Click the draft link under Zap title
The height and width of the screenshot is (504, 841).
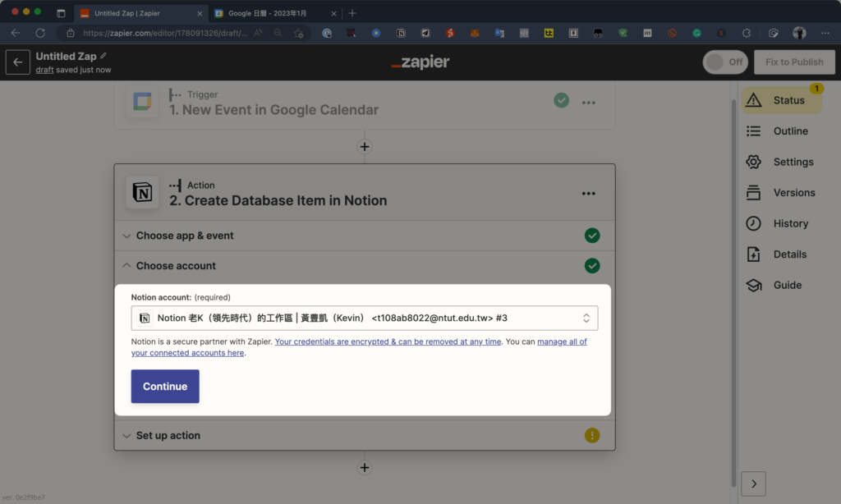coord(44,70)
